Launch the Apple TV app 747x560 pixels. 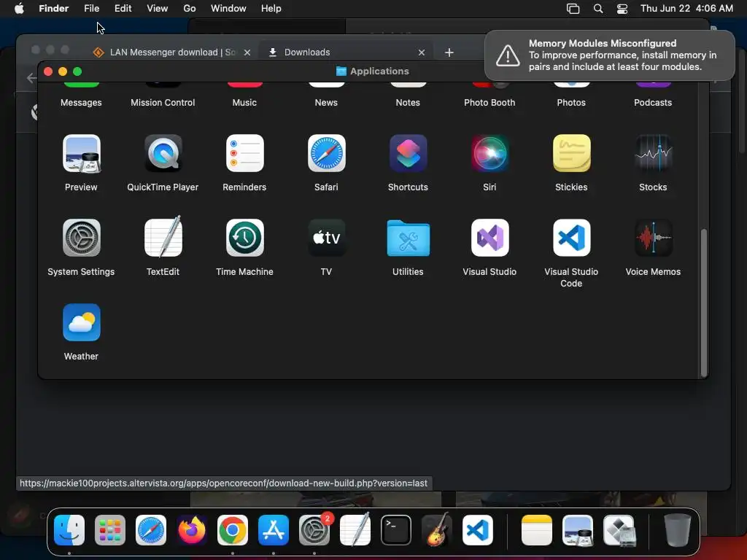[x=326, y=238]
